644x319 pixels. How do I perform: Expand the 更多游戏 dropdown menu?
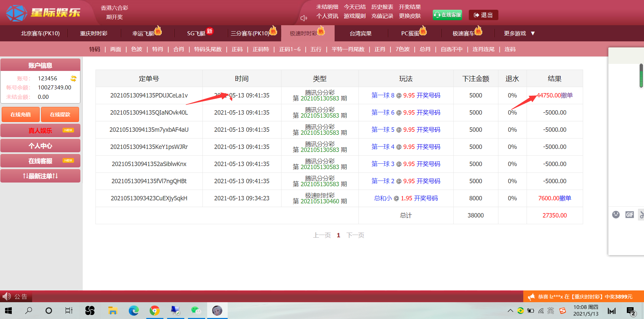tap(519, 33)
